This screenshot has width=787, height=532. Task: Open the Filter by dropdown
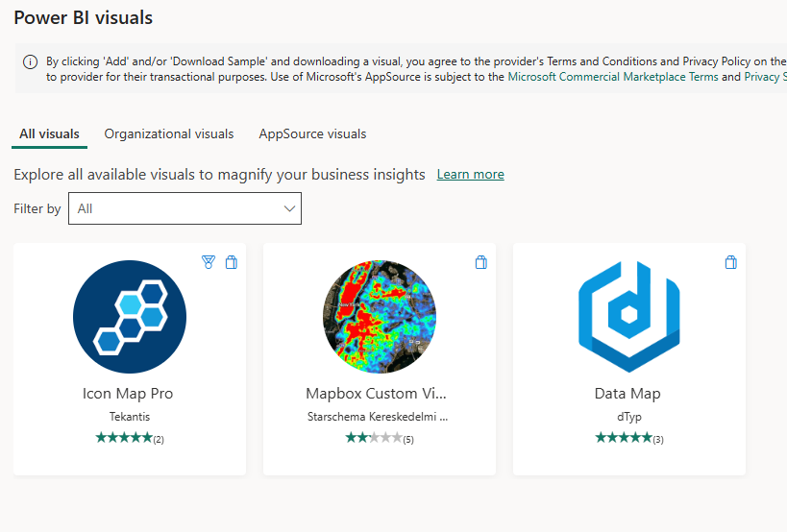pos(184,208)
